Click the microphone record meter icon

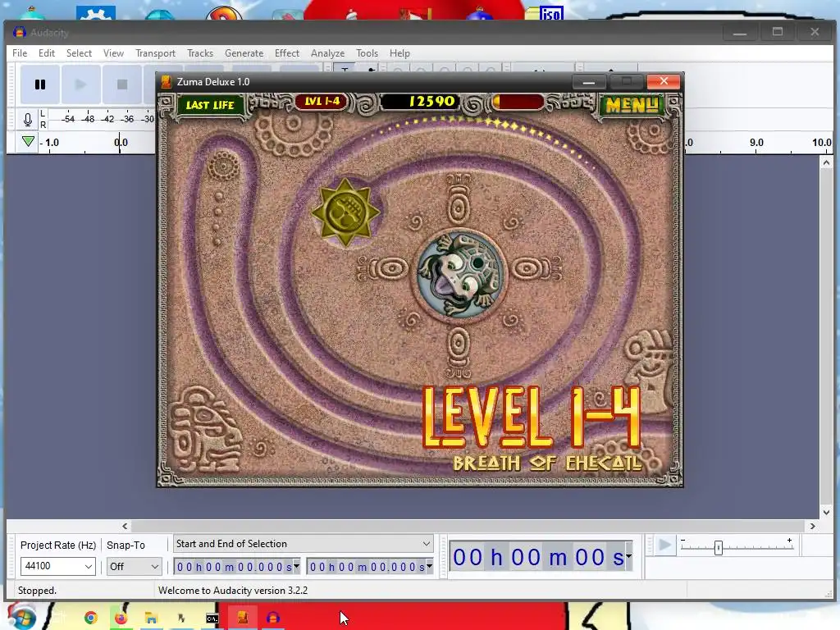click(x=28, y=120)
